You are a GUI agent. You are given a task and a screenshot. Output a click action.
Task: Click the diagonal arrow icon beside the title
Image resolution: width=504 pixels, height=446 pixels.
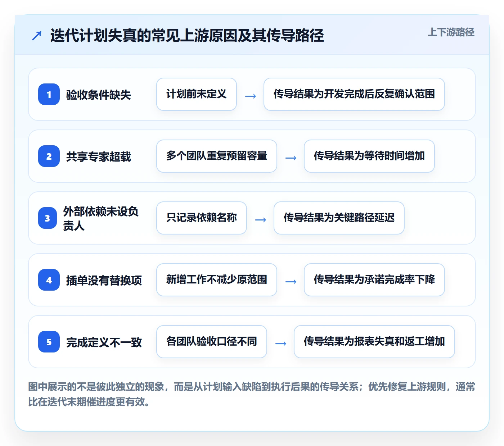click(37, 36)
